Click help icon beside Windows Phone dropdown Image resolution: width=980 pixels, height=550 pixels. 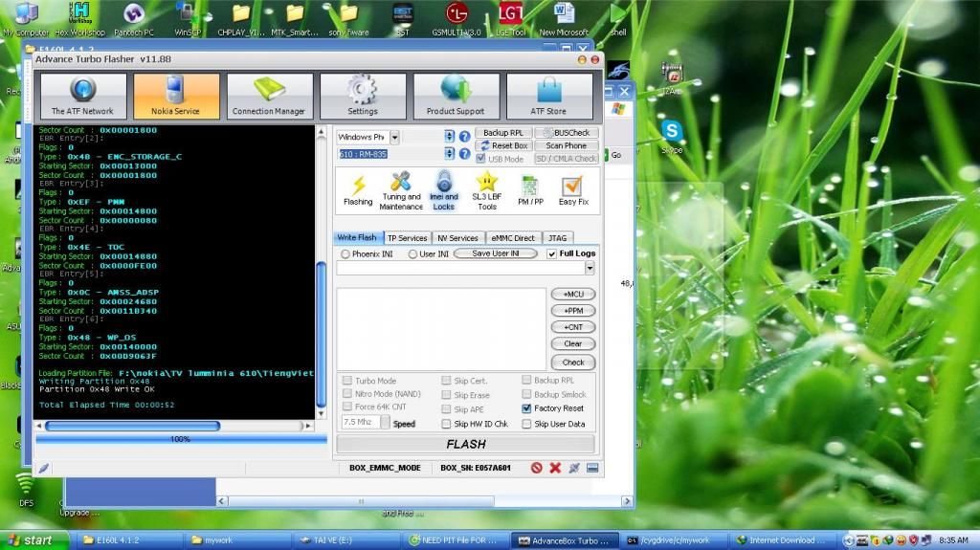464,136
